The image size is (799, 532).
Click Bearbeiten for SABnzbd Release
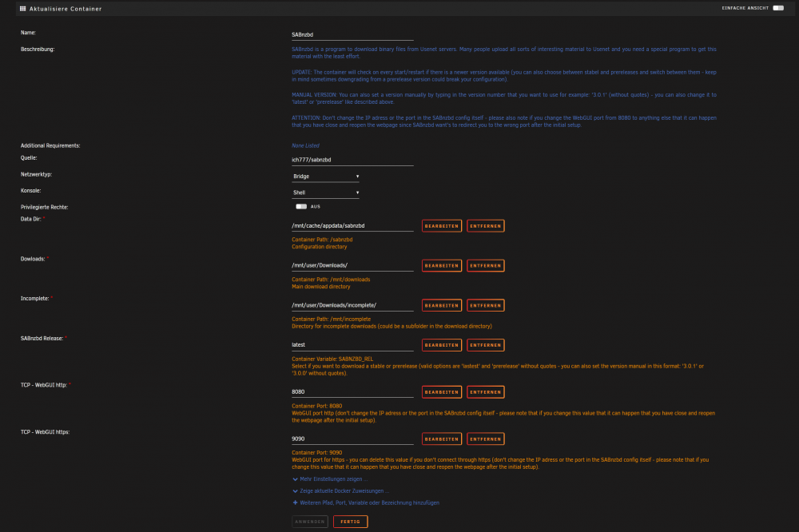pyautogui.click(x=442, y=345)
